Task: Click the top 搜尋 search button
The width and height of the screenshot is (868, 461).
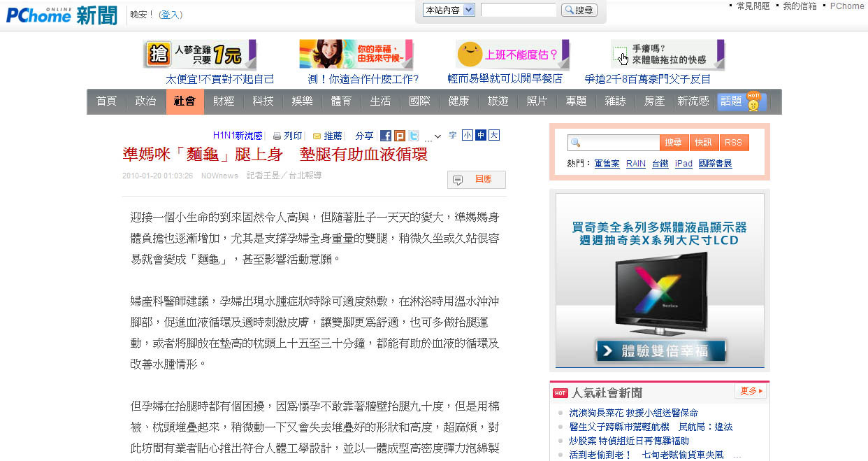Action: pyautogui.click(x=579, y=10)
